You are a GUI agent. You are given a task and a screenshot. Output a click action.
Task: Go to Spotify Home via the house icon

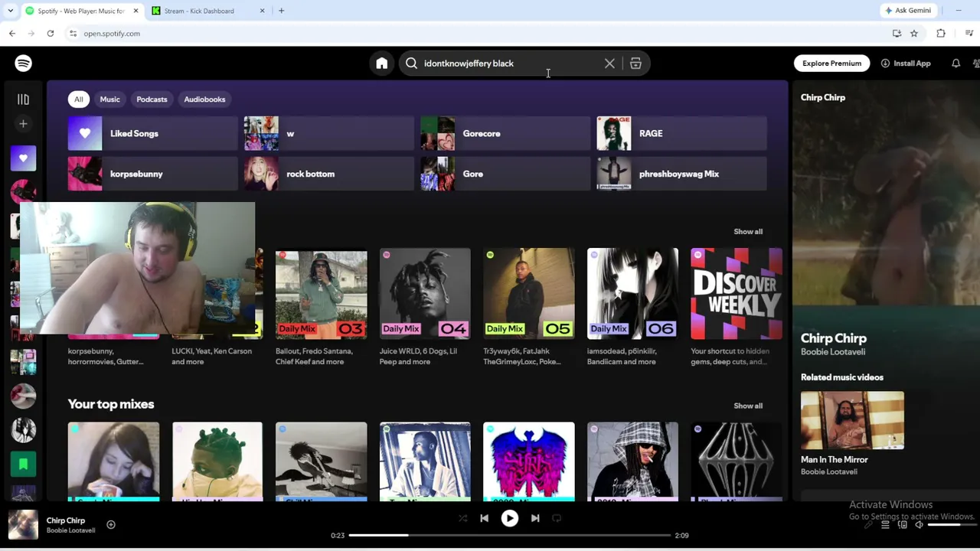(382, 64)
